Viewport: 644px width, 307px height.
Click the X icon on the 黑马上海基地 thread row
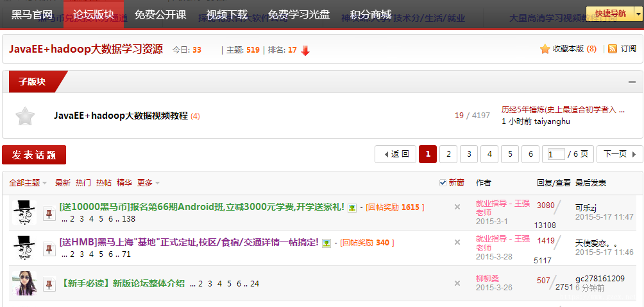[457, 242]
